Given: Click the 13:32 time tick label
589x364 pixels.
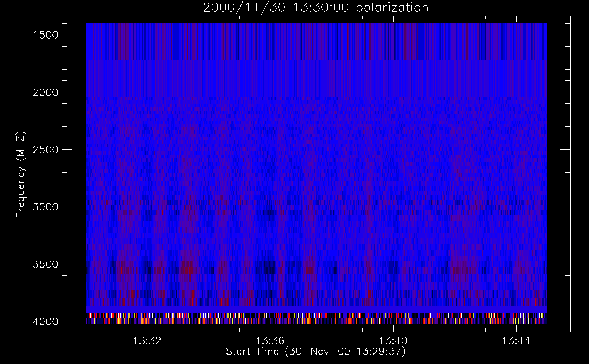Looking at the screenshot, I should click(x=147, y=341).
